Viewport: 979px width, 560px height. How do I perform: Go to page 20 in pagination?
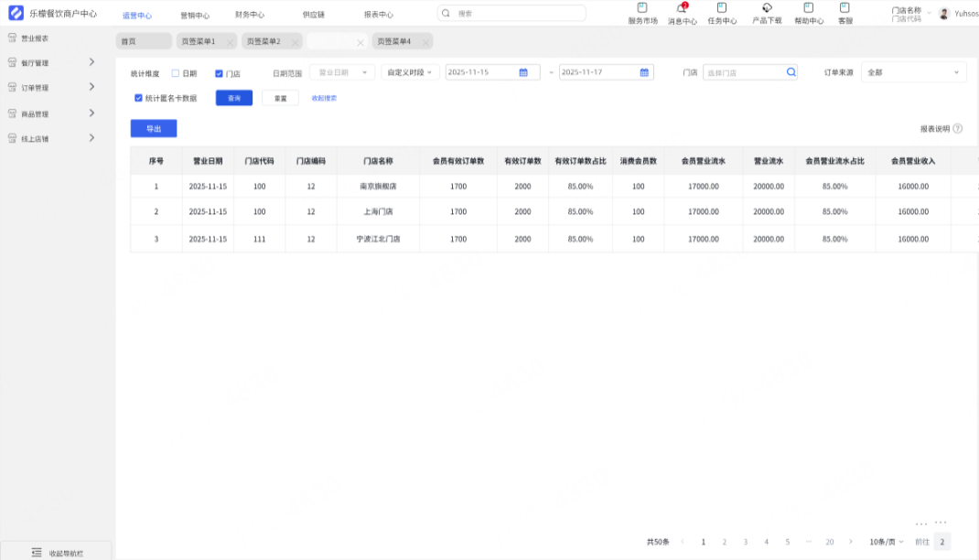830,542
